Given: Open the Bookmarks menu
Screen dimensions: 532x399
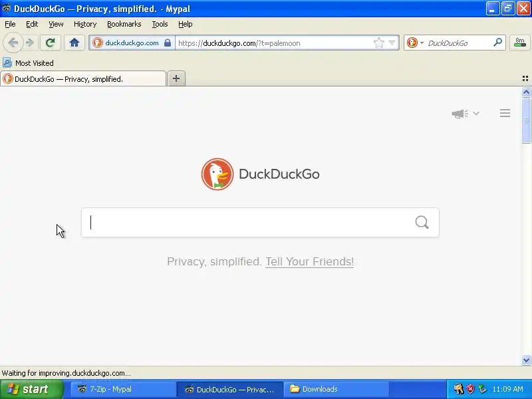Looking at the screenshot, I should pyautogui.click(x=124, y=24).
